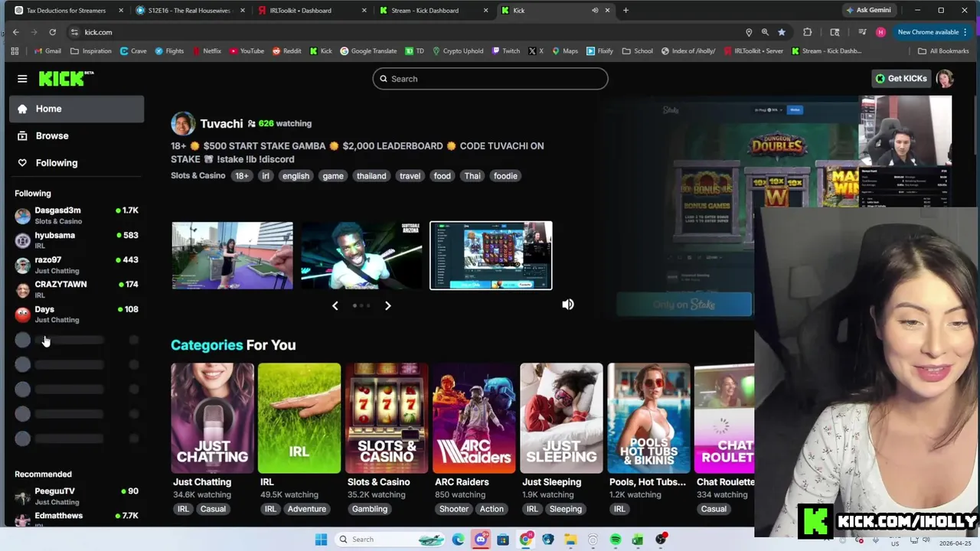Click the 18+ tag
This screenshot has width=980, height=551.
242,176
